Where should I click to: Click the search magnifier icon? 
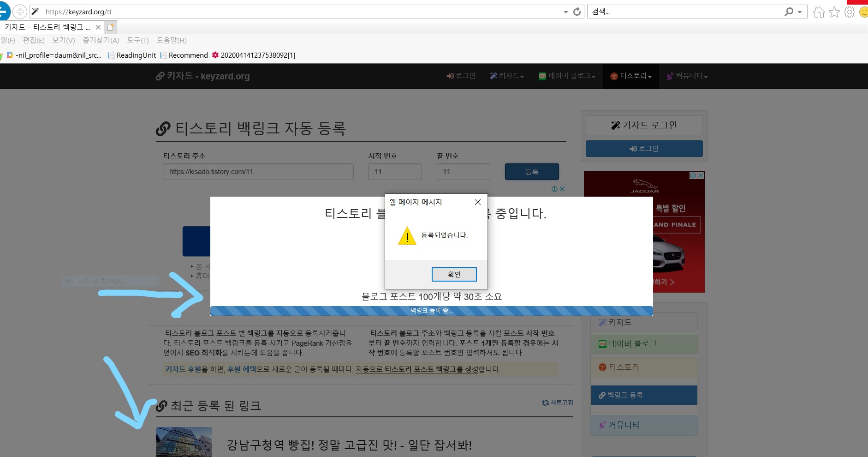click(x=789, y=12)
